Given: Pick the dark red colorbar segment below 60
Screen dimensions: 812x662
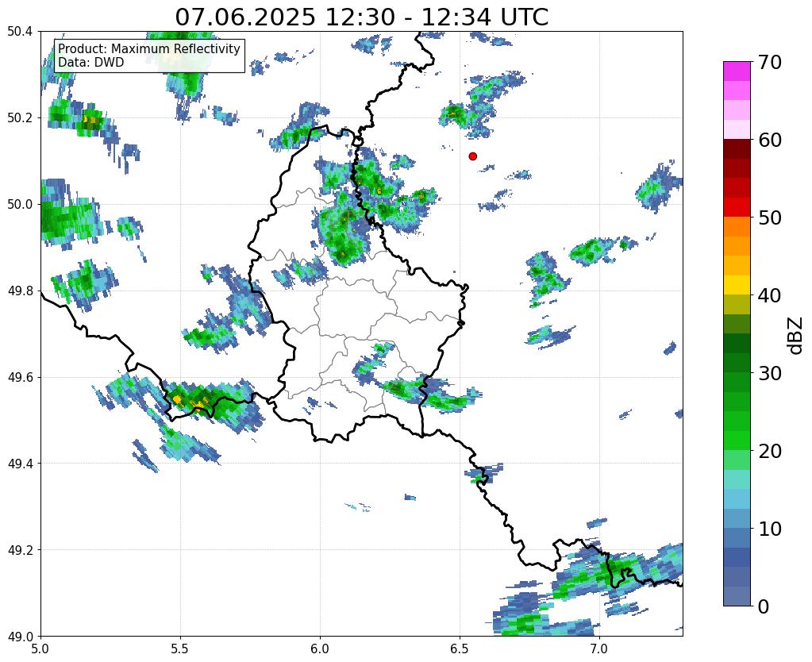Looking at the screenshot, I should tap(737, 148).
